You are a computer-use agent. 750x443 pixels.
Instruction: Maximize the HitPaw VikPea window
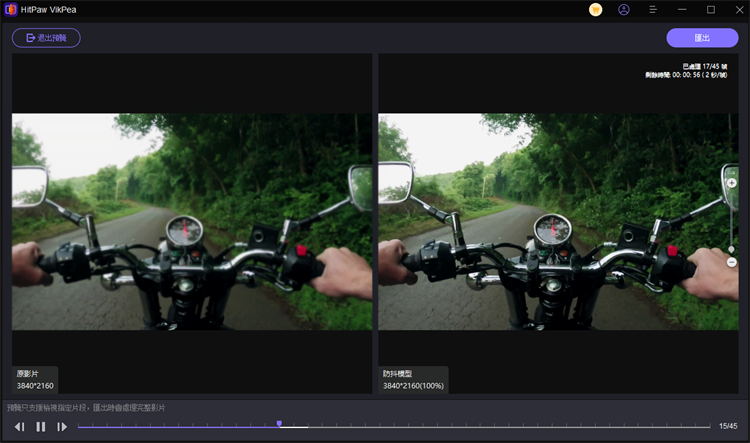point(711,10)
